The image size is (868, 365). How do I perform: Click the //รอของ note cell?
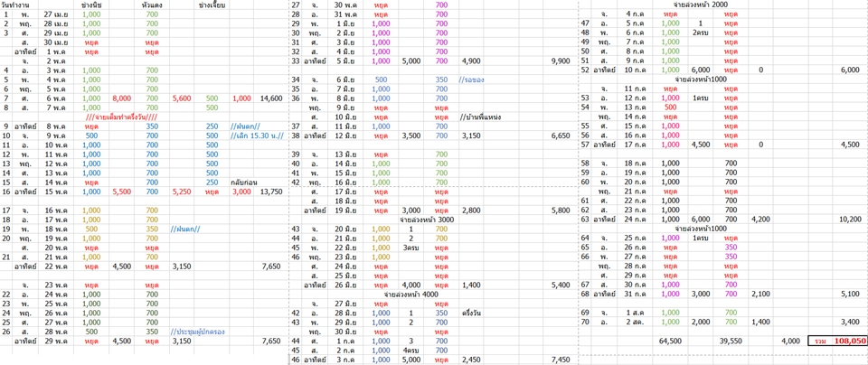(472, 80)
